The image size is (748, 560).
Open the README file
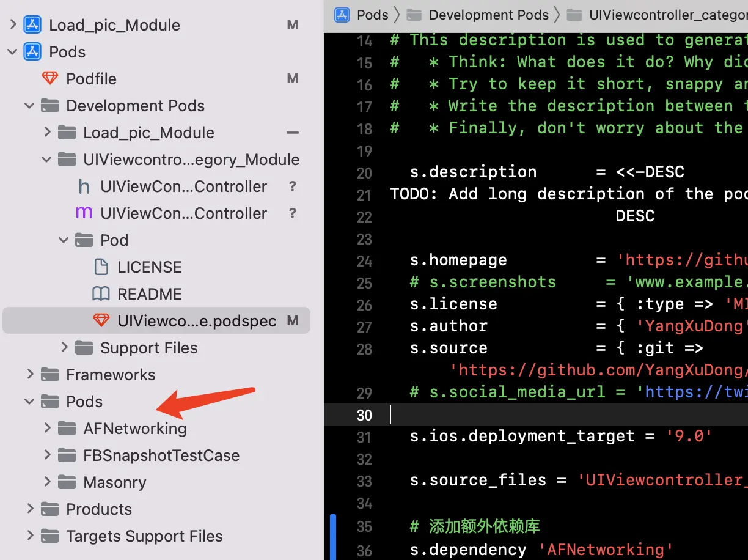point(150,294)
